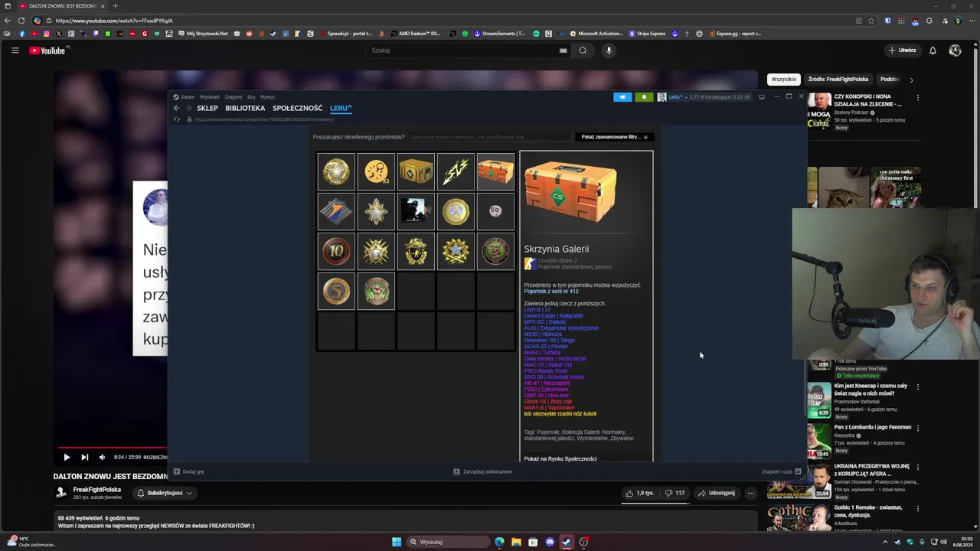Image resolution: width=980 pixels, height=551 pixels.
Task: Start voice search with the microphone
Action: 609,51
